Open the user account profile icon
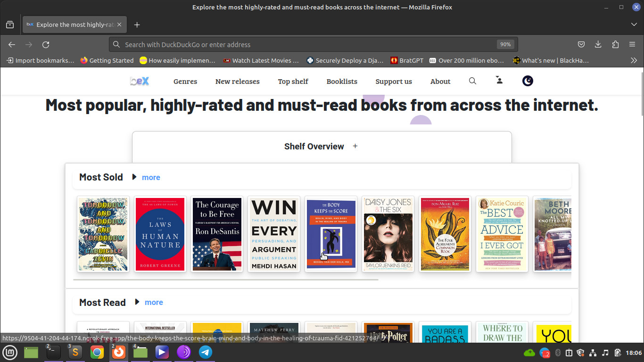The height and width of the screenshot is (362, 644). 499,81
